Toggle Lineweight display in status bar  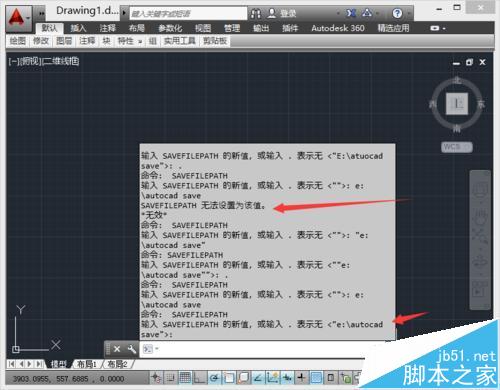[x=302, y=378]
